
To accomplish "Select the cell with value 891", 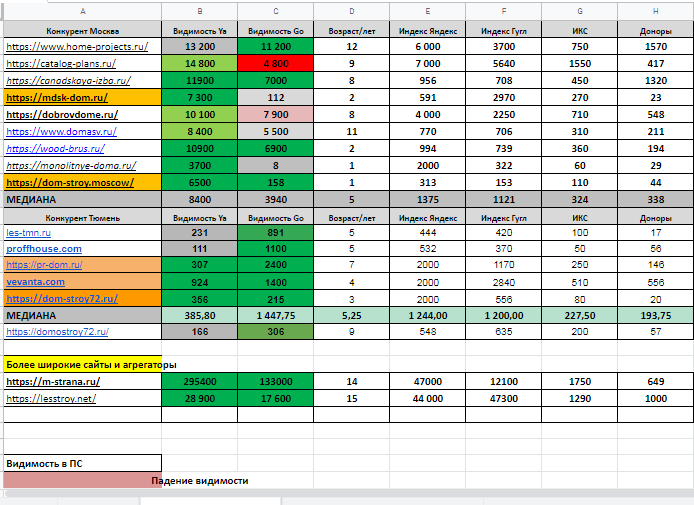I will [276, 232].
